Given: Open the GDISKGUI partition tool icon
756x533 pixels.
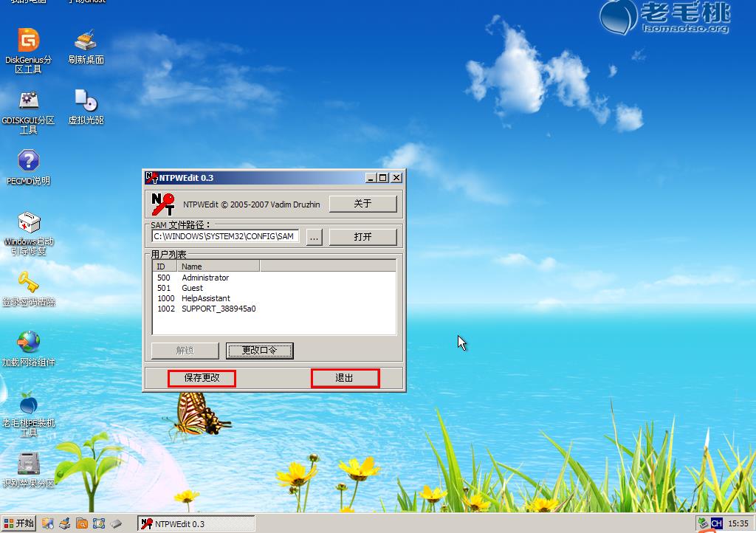Looking at the screenshot, I should click(x=28, y=101).
